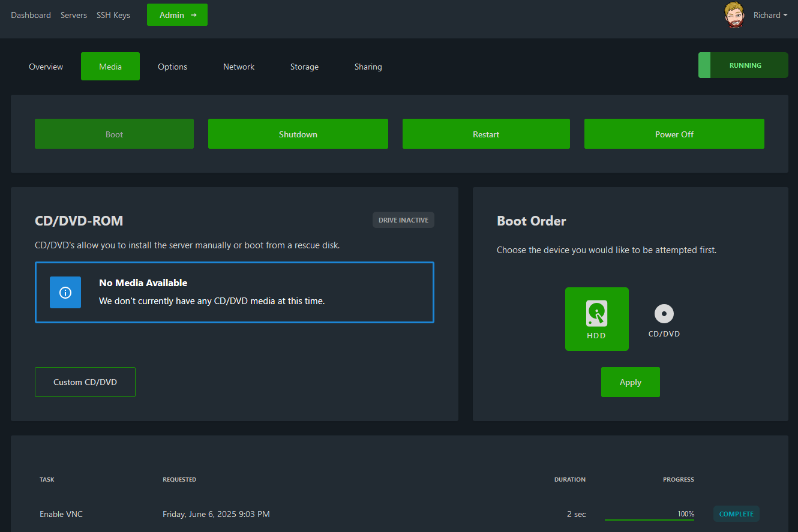Open Custom CD/DVD dialog
Image resolution: width=798 pixels, height=532 pixels.
[85, 382]
